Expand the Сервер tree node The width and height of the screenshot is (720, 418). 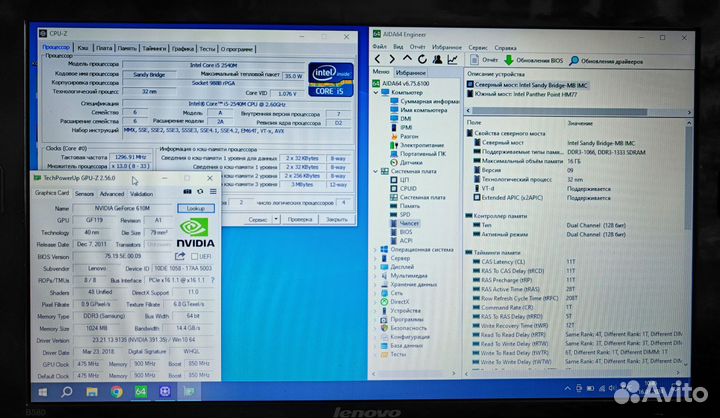point(376,258)
